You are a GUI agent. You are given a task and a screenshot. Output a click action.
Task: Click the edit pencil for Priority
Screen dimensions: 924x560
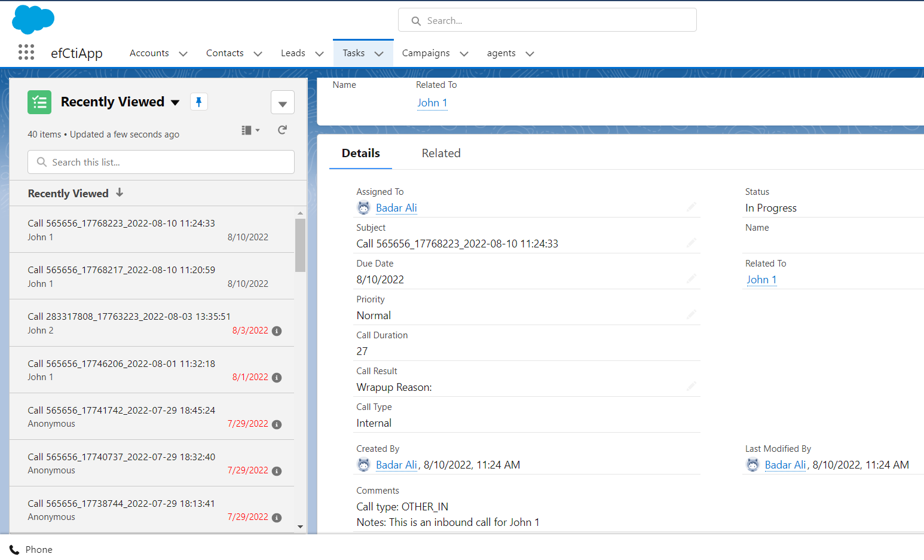tap(691, 314)
